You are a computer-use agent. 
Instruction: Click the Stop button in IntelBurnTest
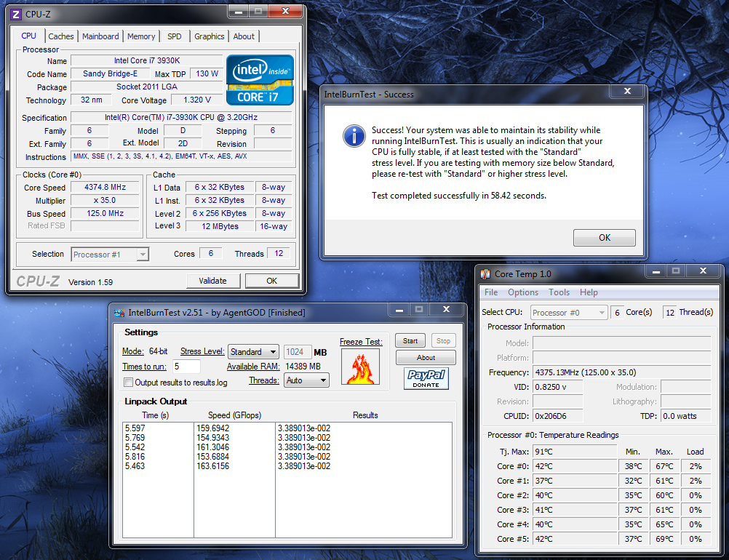click(x=443, y=340)
